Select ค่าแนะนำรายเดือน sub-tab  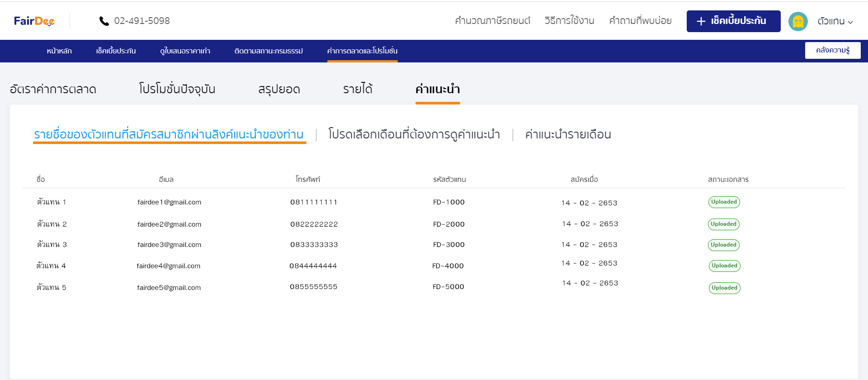[568, 134]
